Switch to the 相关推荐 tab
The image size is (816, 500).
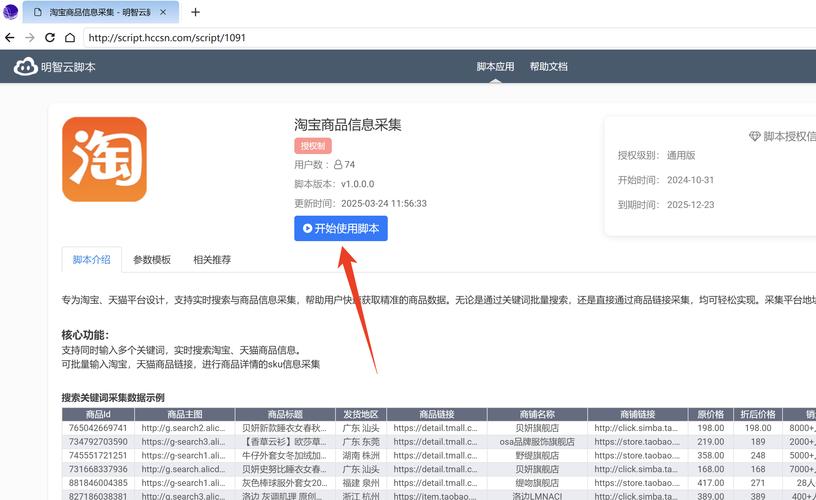pyautogui.click(x=212, y=260)
